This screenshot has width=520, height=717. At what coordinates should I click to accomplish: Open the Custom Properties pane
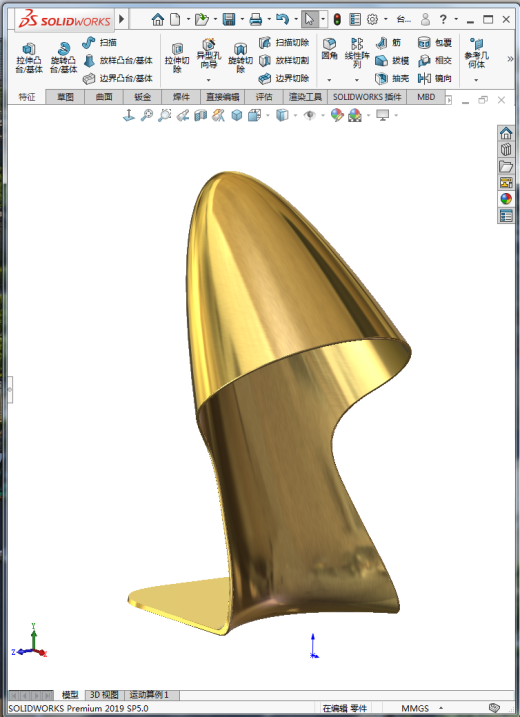pyautogui.click(x=506, y=215)
